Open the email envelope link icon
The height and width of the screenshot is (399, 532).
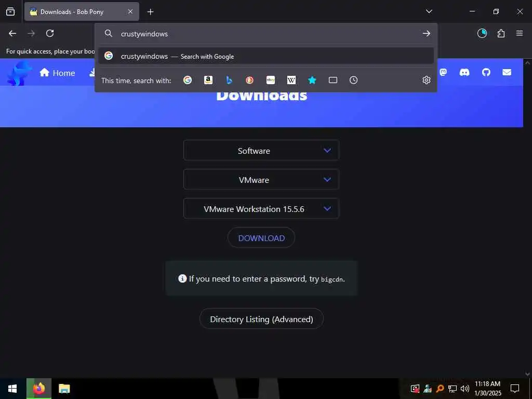[507, 72]
